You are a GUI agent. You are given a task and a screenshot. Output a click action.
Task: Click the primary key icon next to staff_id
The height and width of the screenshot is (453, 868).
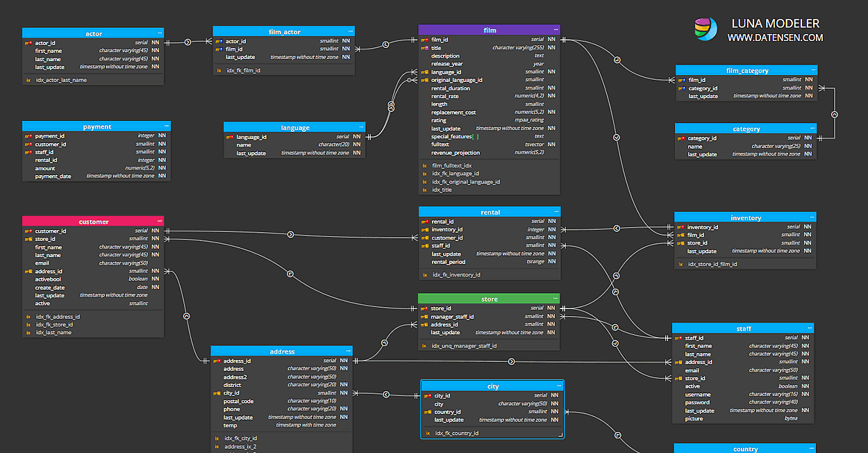click(x=679, y=338)
